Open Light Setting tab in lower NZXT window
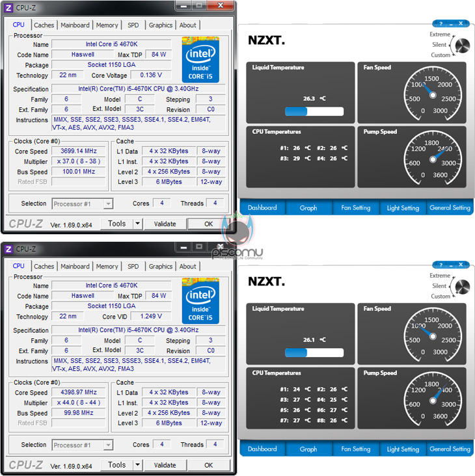 point(403,449)
